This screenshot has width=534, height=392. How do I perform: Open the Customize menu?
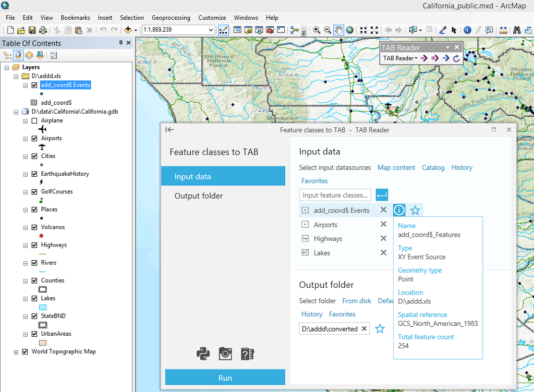pos(212,18)
